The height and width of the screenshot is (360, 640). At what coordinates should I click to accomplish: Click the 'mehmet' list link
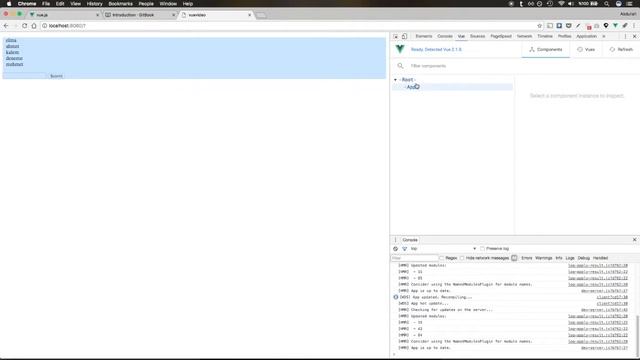15,64
